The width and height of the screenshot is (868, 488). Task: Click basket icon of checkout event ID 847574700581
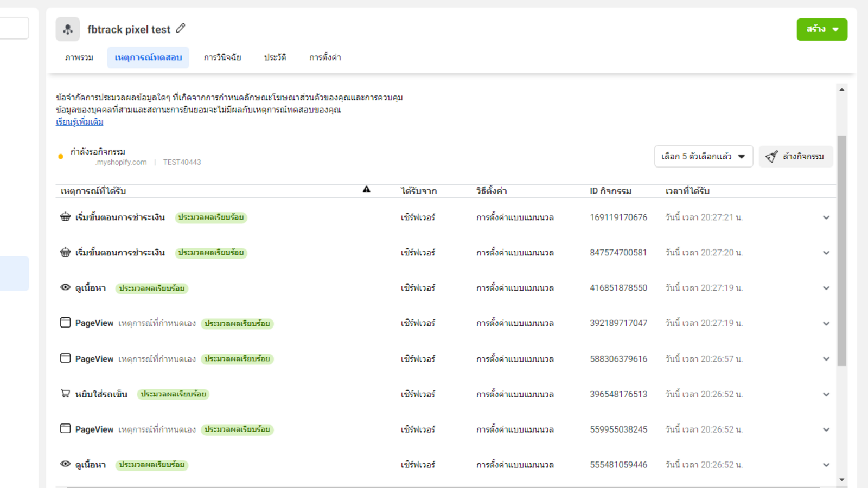pyautogui.click(x=65, y=252)
